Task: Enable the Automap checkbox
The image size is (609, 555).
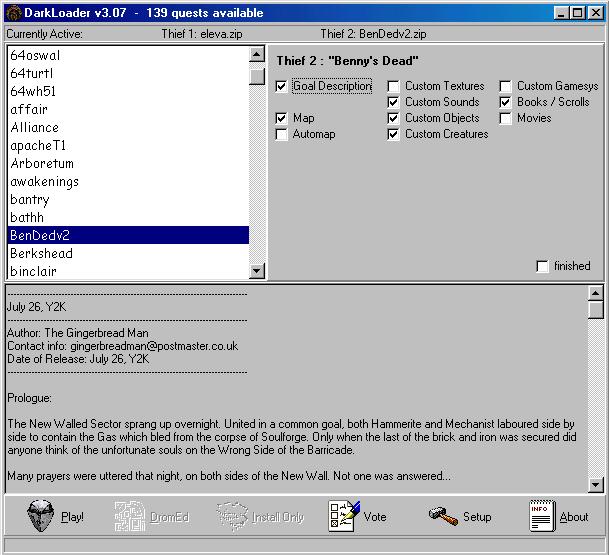Action: coord(281,134)
